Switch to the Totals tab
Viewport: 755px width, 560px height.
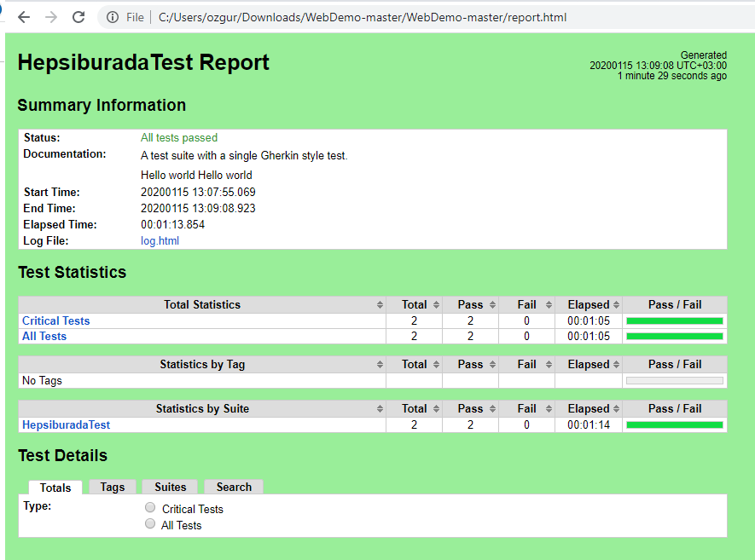pyautogui.click(x=55, y=488)
